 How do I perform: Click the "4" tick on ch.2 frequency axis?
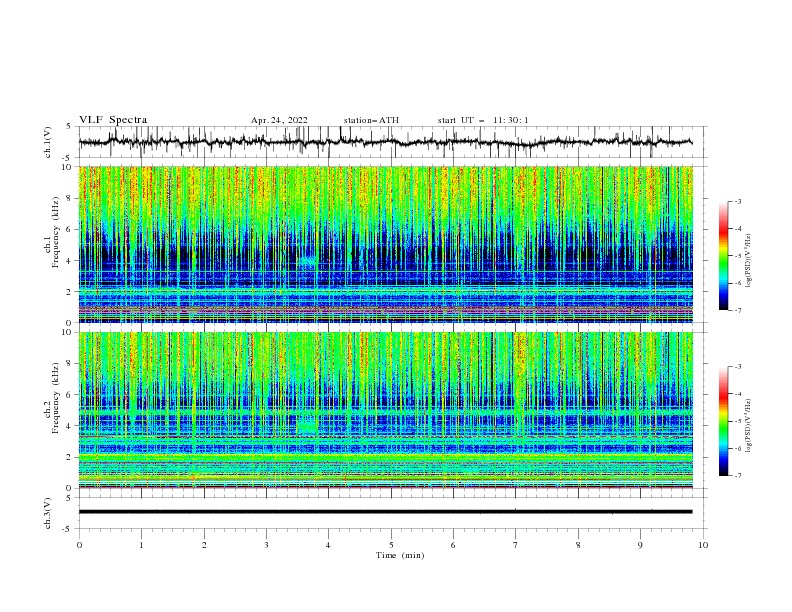click(x=69, y=426)
